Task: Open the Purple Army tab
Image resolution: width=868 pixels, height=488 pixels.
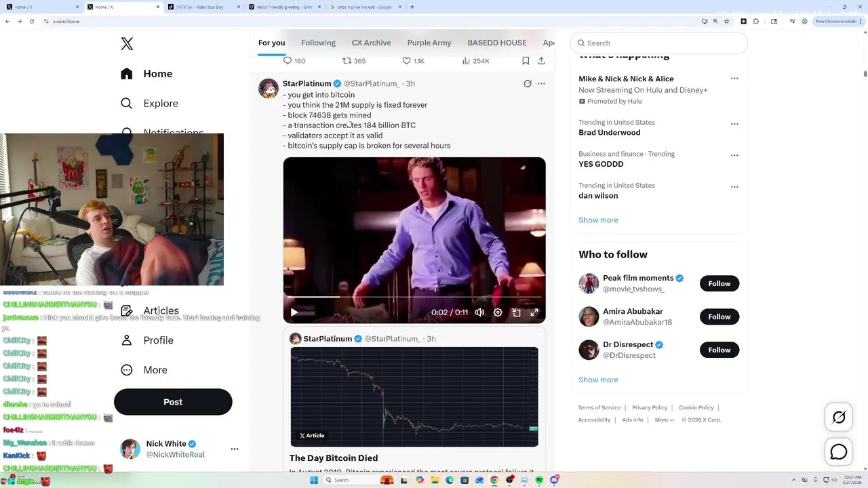Action: [429, 43]
